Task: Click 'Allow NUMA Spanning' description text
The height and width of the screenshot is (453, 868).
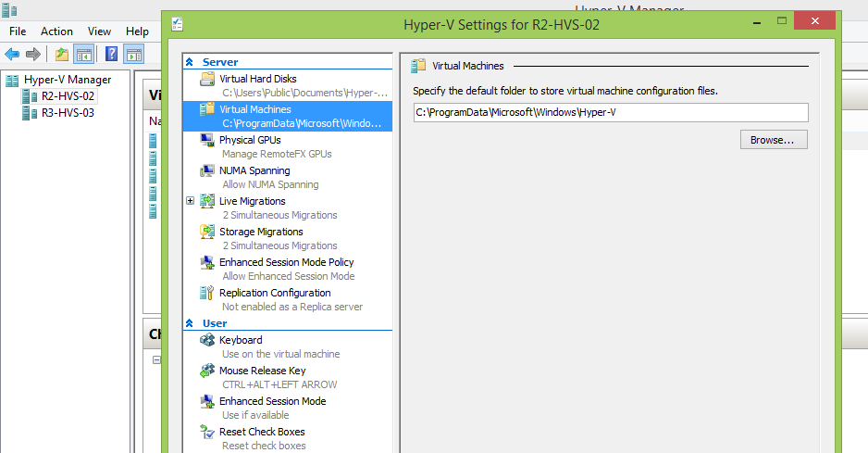Action: [270, 184]
